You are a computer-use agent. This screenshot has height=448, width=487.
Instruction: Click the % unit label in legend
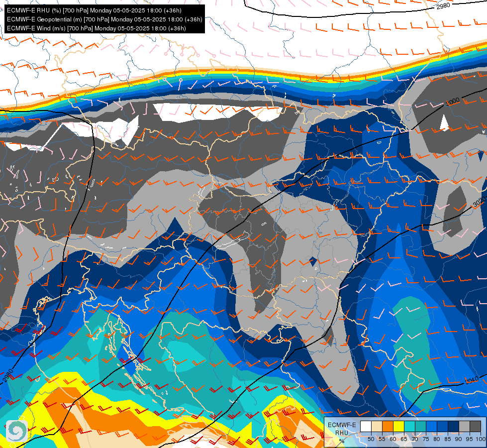[342, 441]
